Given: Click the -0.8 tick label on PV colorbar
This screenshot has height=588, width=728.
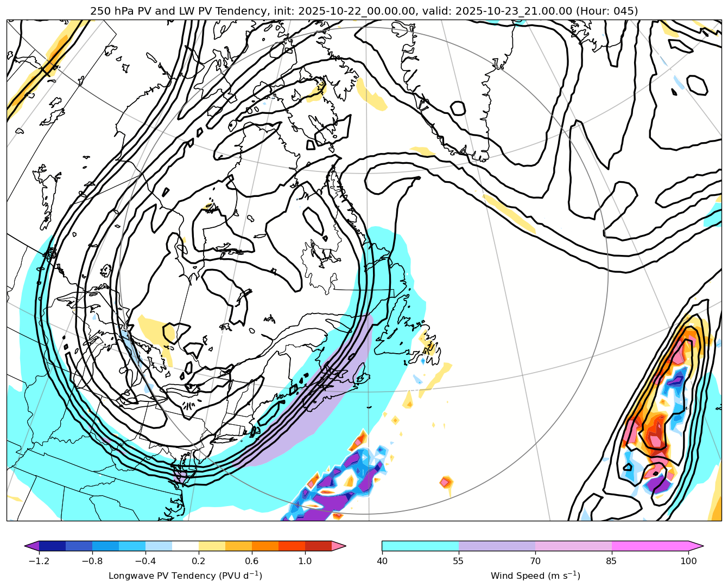Looking at the screenshot, I should tap(92, 561).
